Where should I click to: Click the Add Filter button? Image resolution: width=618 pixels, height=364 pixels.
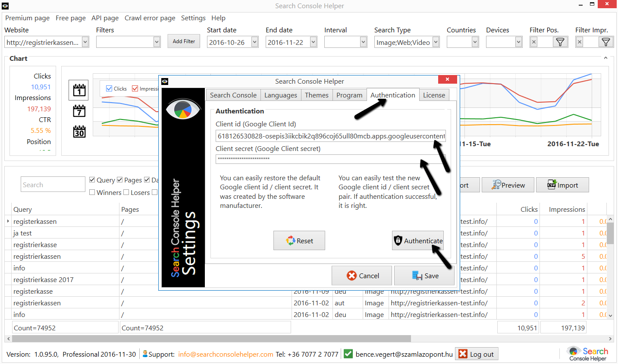pos(184,41)
